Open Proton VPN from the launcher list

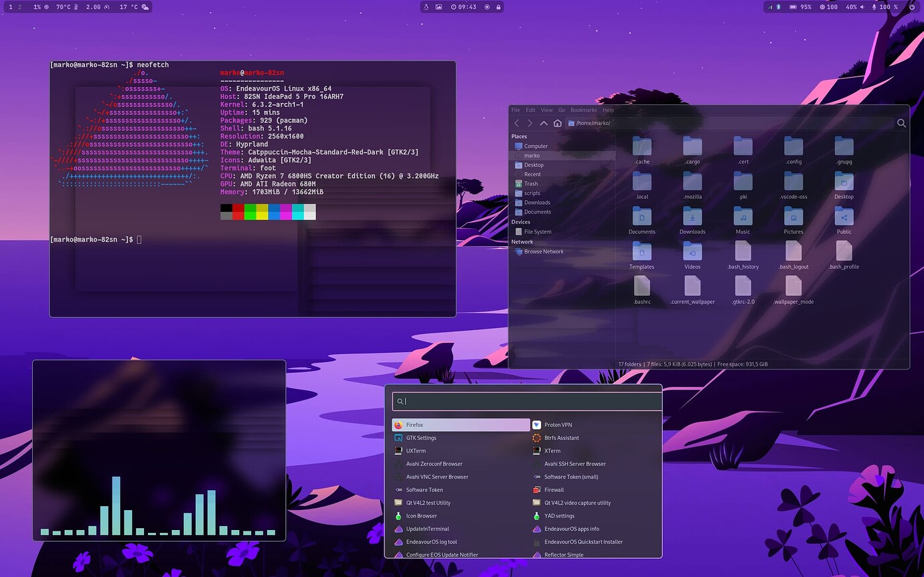coord(557,425)
